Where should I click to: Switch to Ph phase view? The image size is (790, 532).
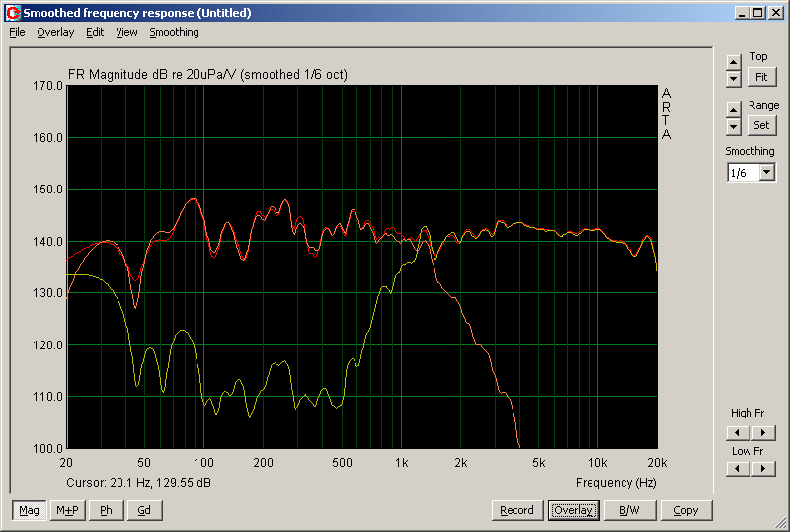(107, 510)
